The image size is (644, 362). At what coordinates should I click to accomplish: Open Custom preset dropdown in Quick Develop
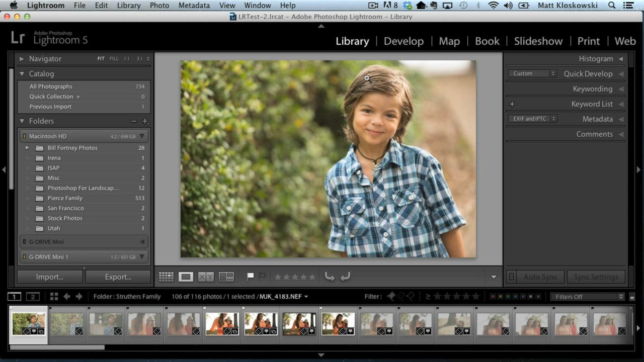coord(532,73)
